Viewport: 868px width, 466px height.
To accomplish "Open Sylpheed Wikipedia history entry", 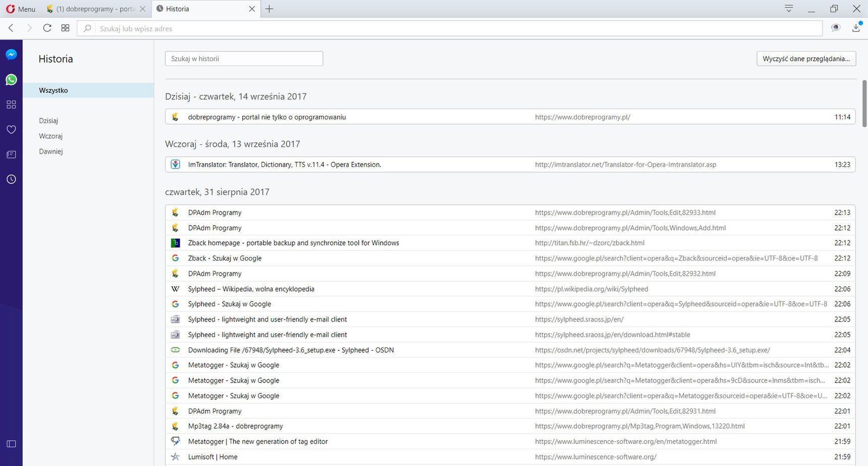I will coord(510,289).
